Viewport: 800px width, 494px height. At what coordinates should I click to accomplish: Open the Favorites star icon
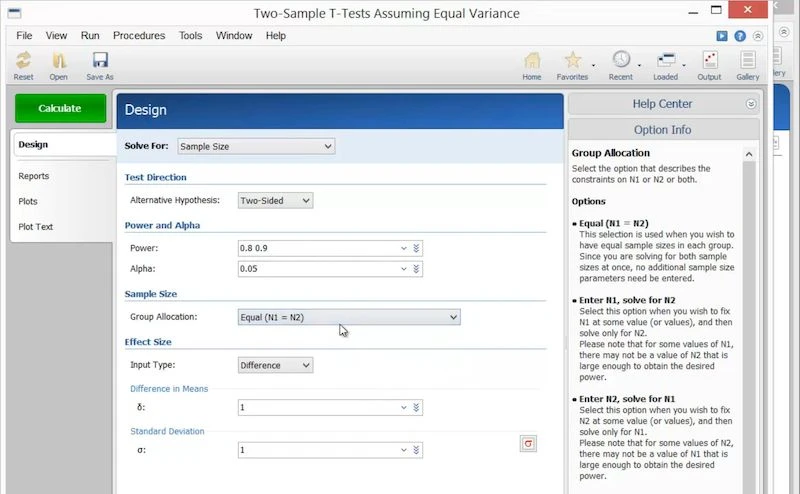(x=572, y=60)
